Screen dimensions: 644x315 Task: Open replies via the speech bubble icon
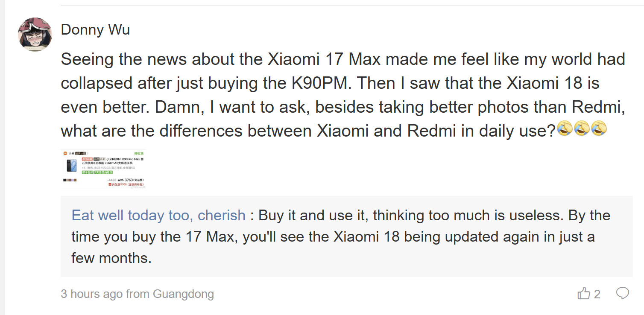point(622,293)
